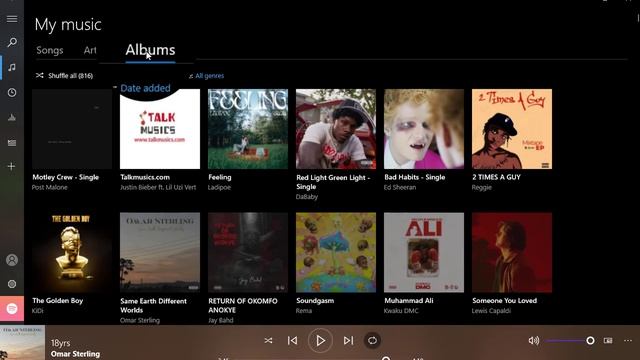
Task: Click artist name Lewis Capaldi
Action: click(491, 311)
